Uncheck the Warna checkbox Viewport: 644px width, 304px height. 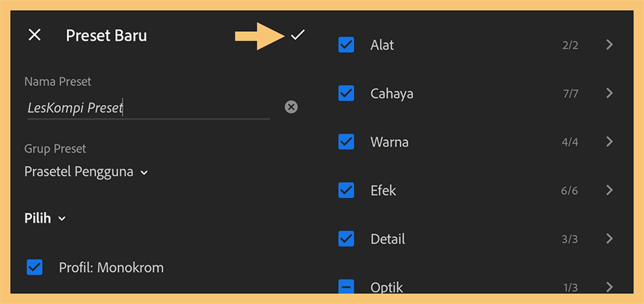[346, 142]
